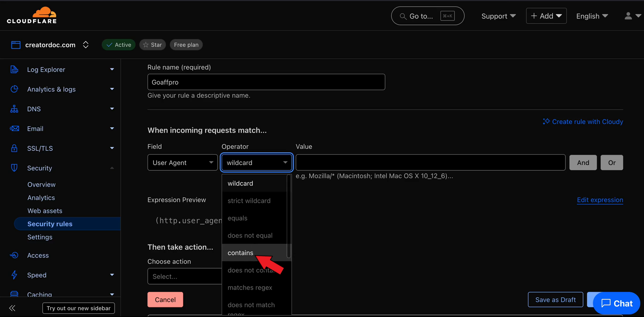Click the Email envelope icon
Image resolution: width=644 pixels, height=317 pixels.
[x=14, y=129]
